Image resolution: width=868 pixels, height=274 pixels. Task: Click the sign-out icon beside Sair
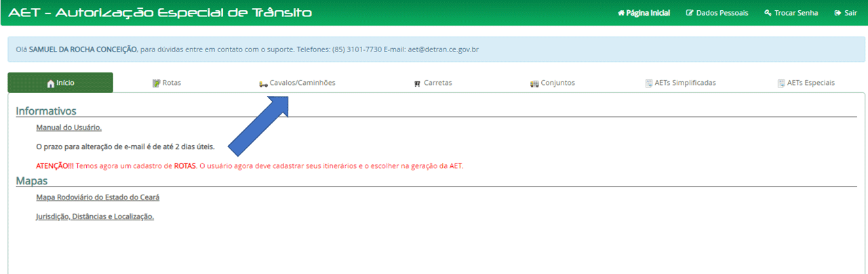click(x=837, y=13)
